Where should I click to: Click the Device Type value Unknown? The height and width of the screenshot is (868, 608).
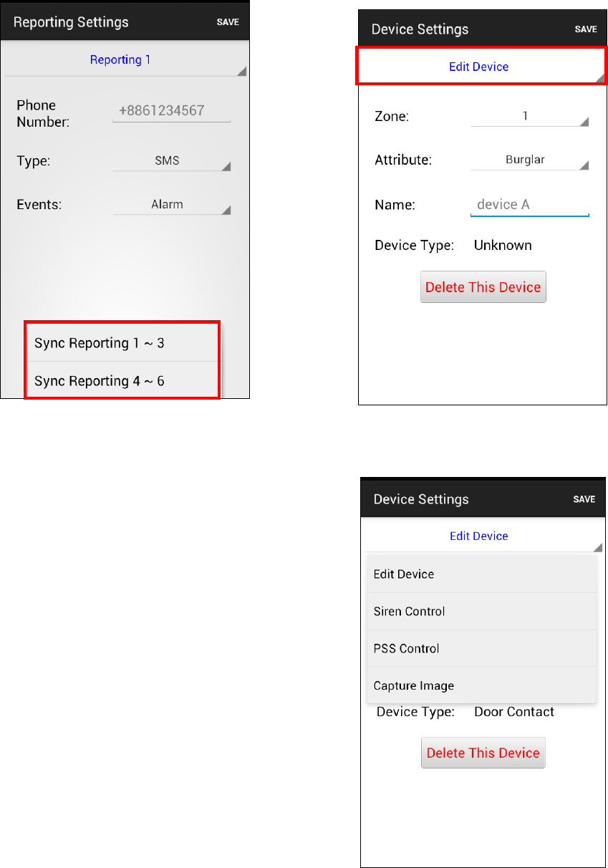click(x=503, y=246)
